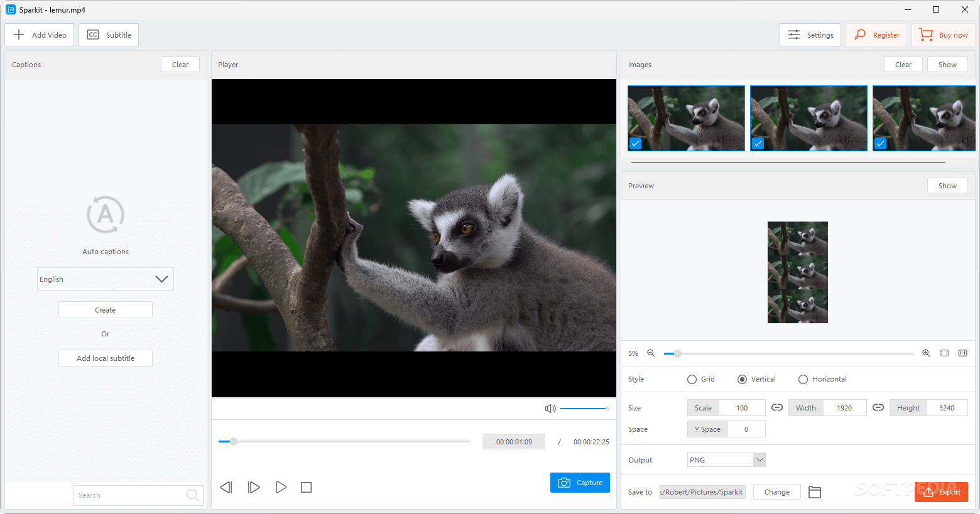Click the search magnifier icon
980x514 pixels.
click(193, 495)
